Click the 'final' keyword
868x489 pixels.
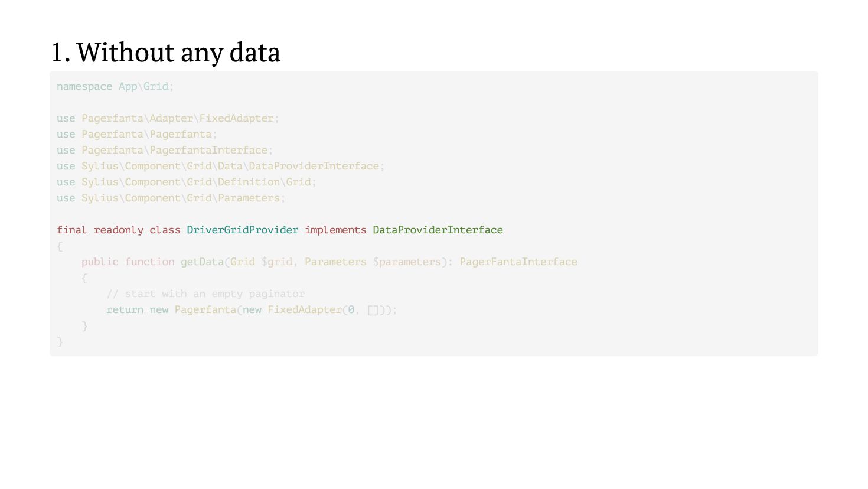click(x=71, y=230)
